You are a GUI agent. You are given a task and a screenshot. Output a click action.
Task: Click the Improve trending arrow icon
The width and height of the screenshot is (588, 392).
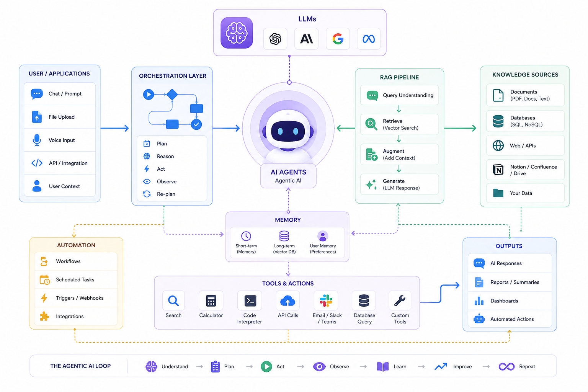[x=441, y=367]
